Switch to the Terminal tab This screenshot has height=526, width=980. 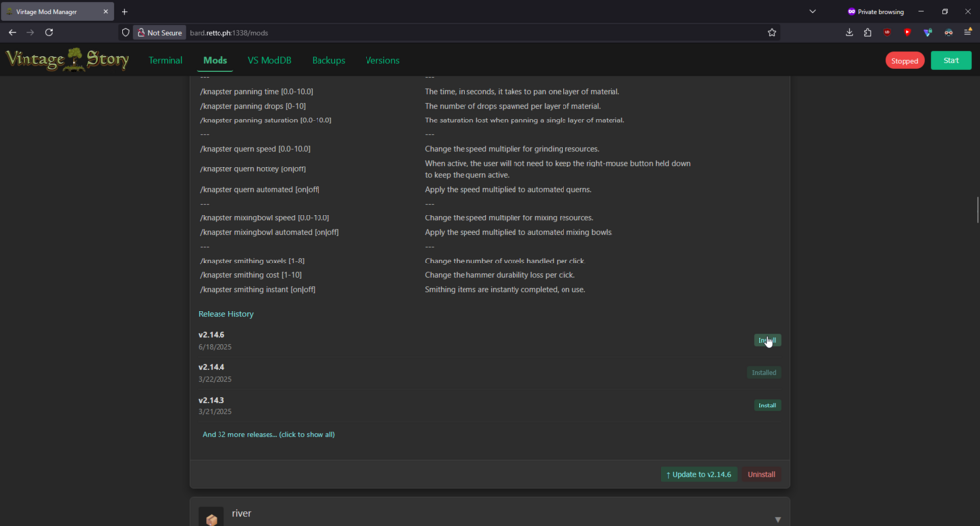[166, 60]
